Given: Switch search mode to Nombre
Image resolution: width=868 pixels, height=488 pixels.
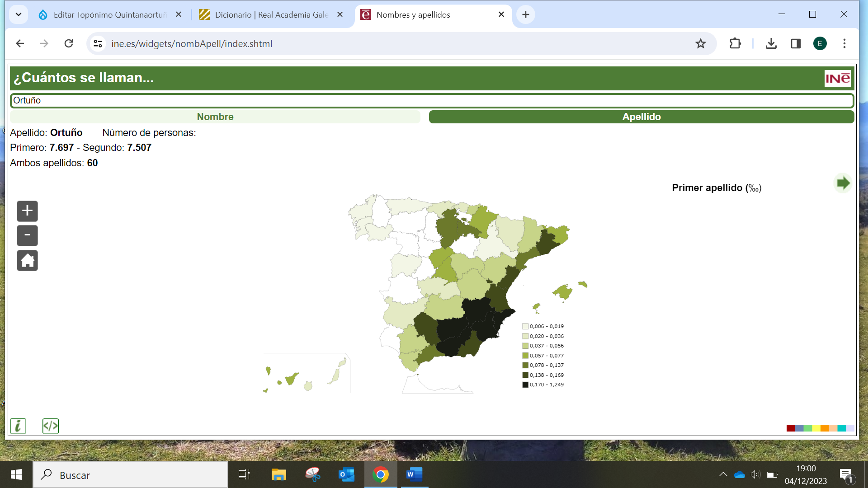Looking at the screenshot, I should point(215,117).
